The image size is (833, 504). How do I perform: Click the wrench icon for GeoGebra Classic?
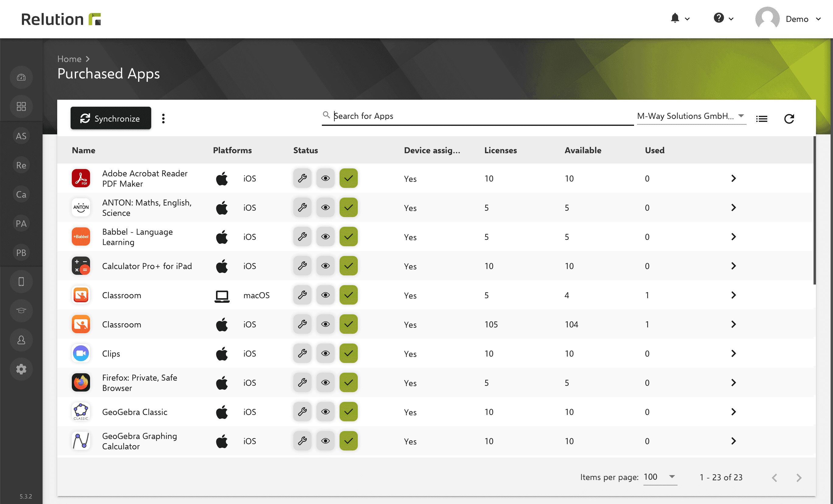[303, 412]
